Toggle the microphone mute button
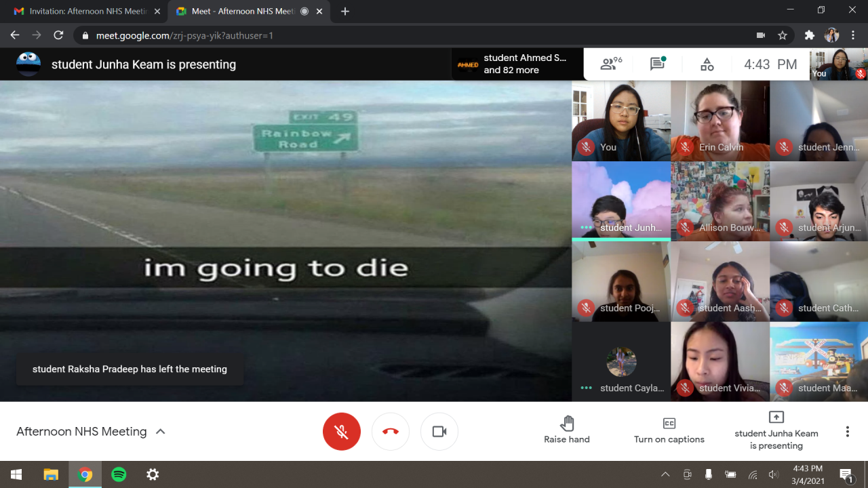 tap(342, 432)
